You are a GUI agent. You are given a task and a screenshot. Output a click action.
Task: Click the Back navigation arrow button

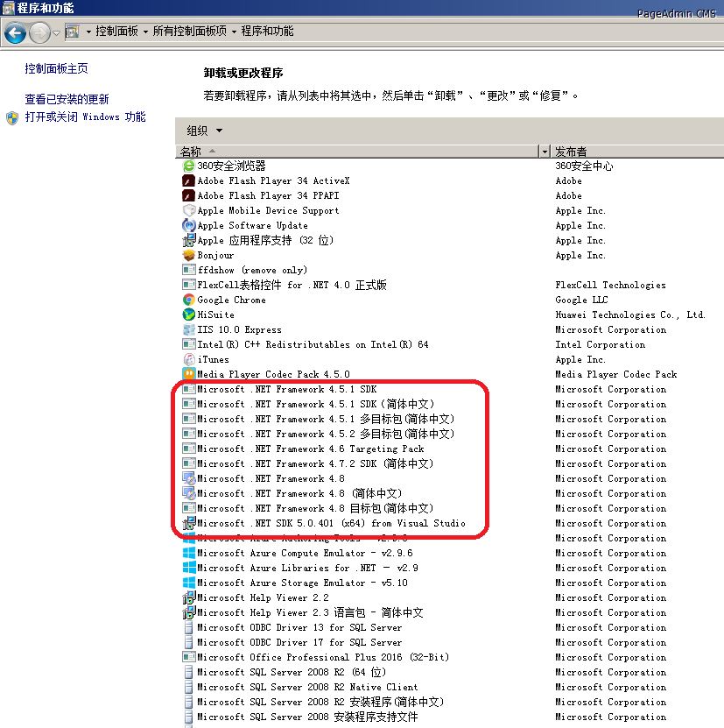(x=15, y=33)
